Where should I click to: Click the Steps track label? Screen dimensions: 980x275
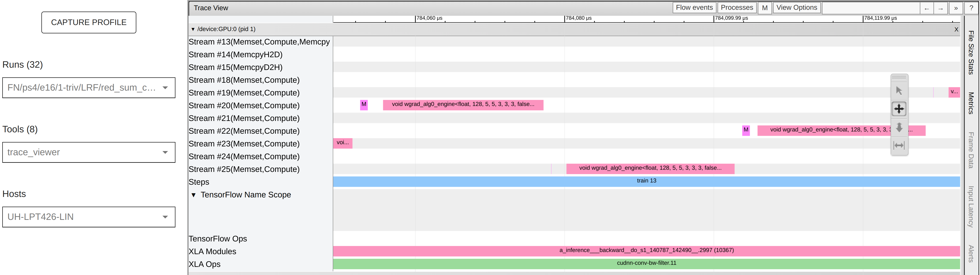[x=199, y=182]
